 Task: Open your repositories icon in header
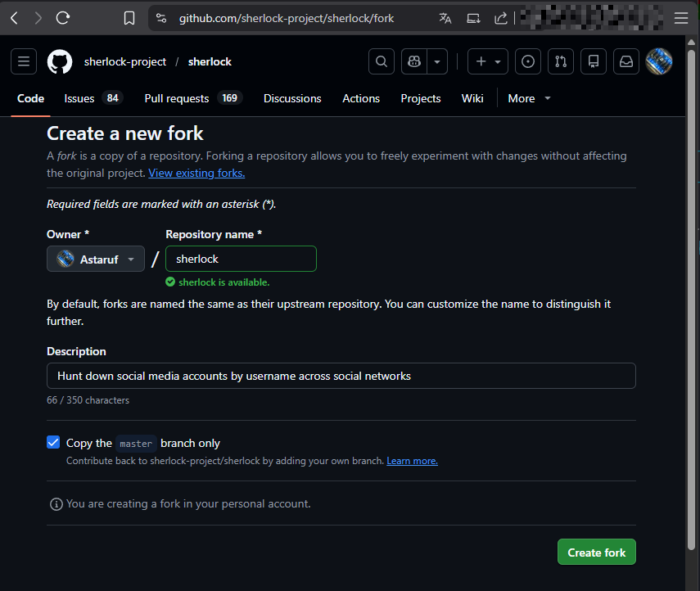point(594,61)
